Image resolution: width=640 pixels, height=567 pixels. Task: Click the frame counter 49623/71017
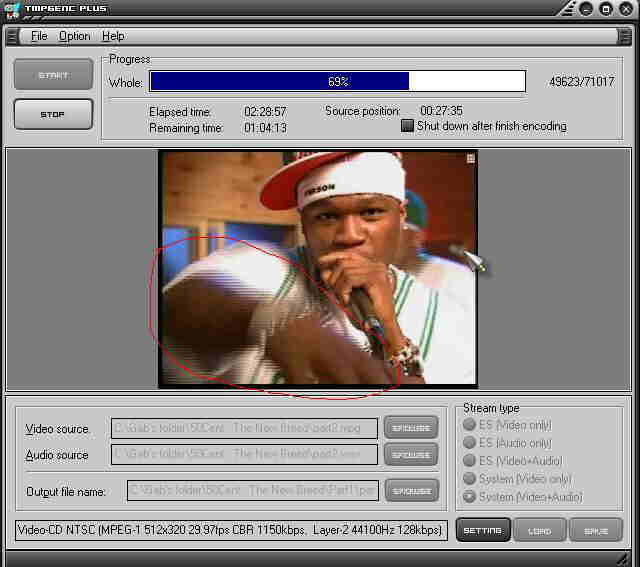click(582, 82)
